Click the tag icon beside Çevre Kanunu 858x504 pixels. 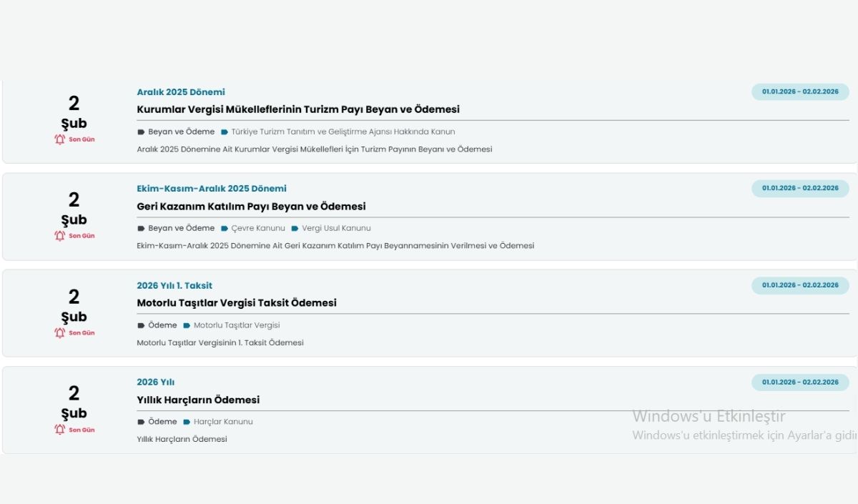pos(225,229)
